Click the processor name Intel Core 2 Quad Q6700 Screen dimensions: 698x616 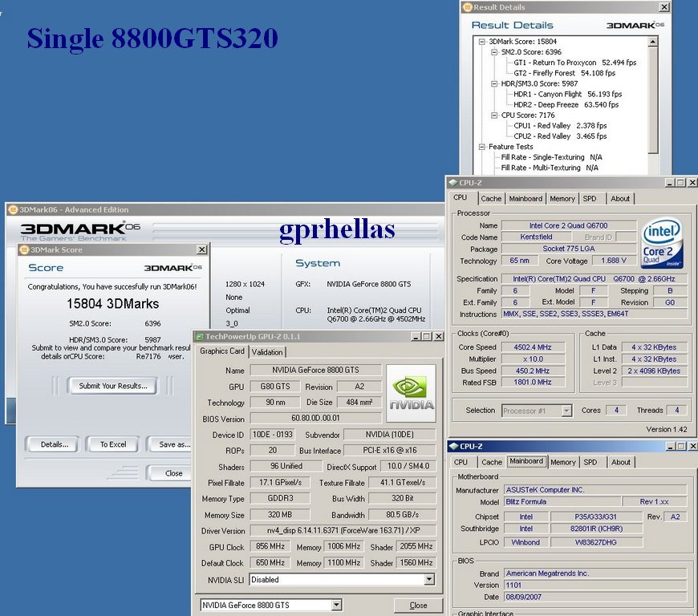pos(569,225)
